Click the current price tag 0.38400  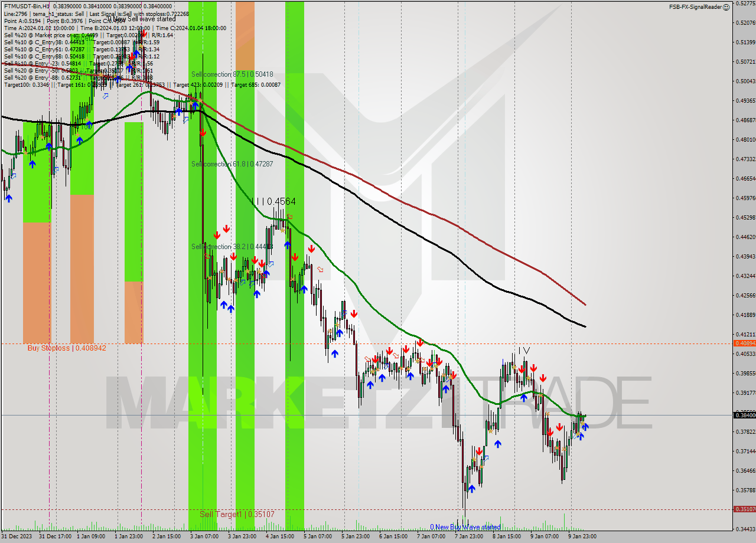click(744, 415)
